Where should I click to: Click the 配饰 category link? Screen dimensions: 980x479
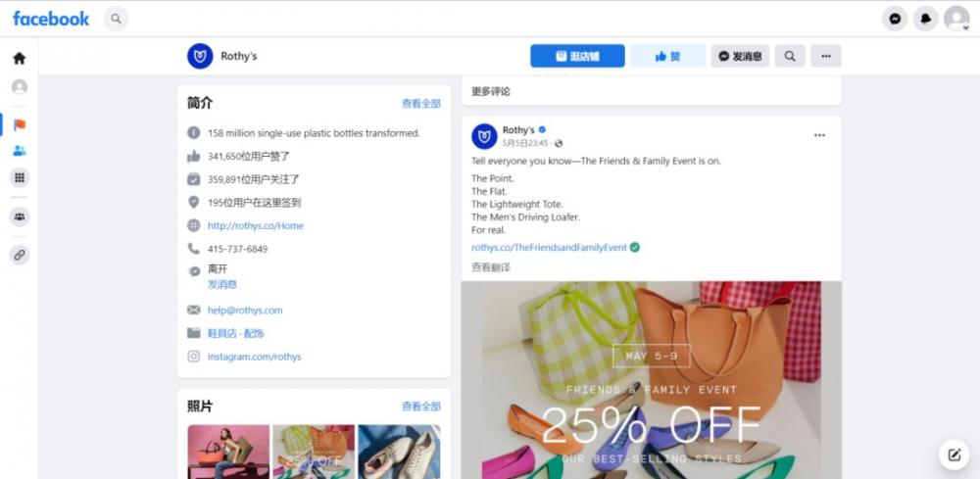click(255, 333)
